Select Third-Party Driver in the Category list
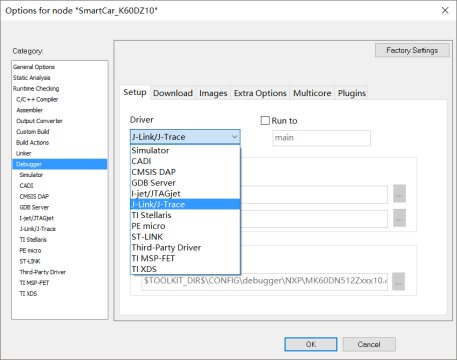The image size is (457, 360). pos(42,272)
